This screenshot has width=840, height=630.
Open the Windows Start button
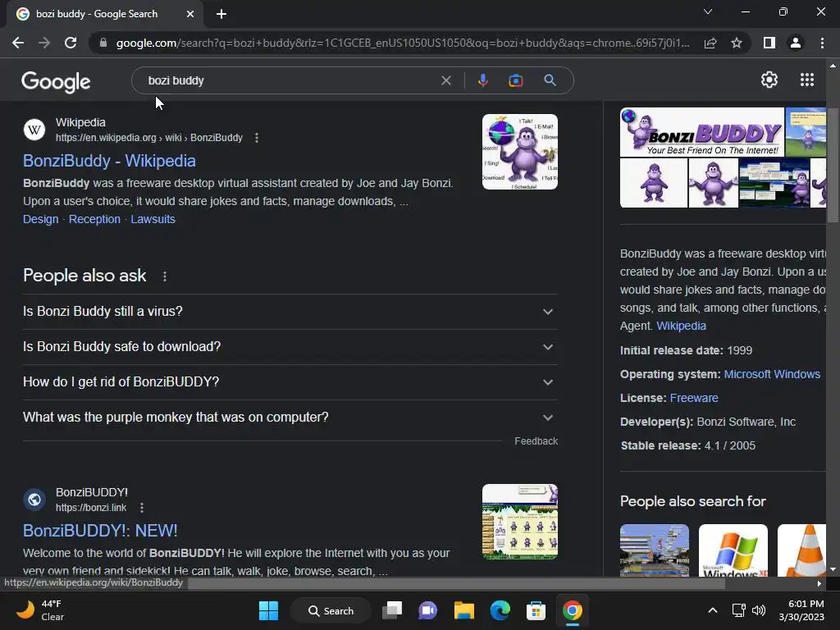[x=268, y=610]
